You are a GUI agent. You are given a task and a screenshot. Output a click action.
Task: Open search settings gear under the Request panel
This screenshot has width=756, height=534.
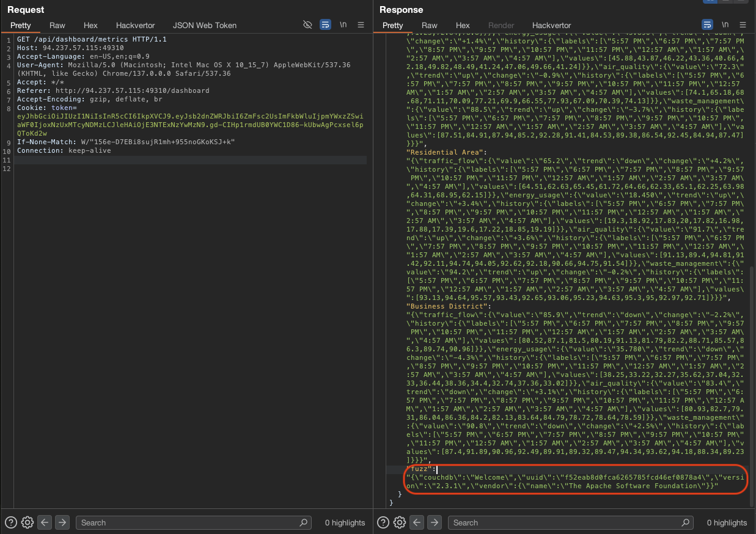tap(27, 522)
